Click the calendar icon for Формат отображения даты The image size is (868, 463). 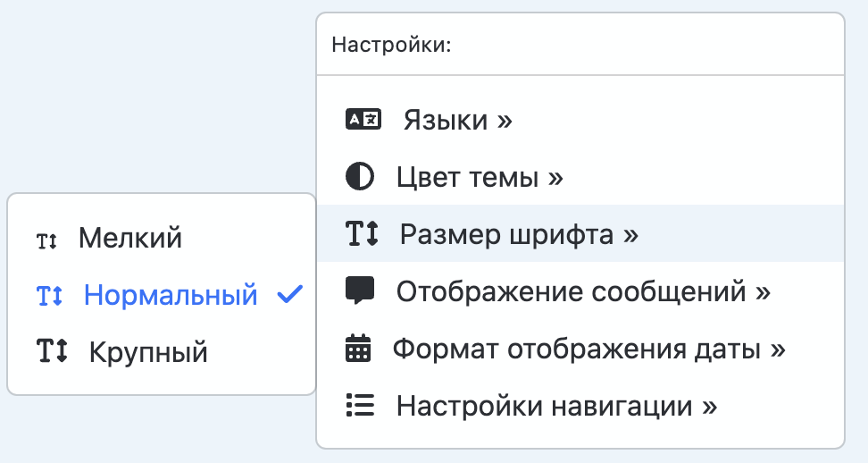[358, 349]
